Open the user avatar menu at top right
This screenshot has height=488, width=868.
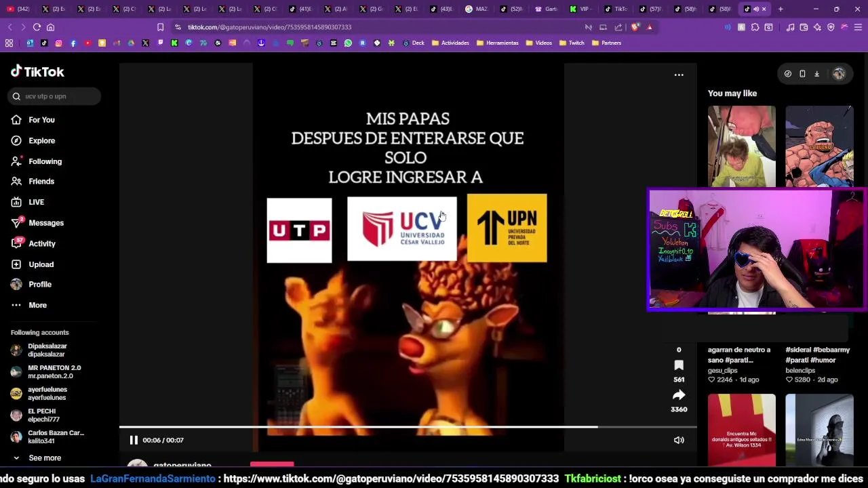point(839,74)
